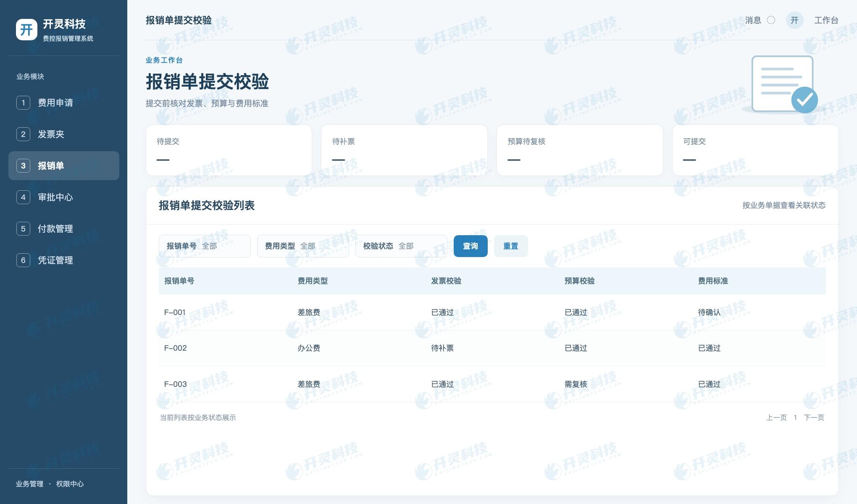Click the 报销单号 column header
This screenshot has height=504, width=857.
point(179,281)
